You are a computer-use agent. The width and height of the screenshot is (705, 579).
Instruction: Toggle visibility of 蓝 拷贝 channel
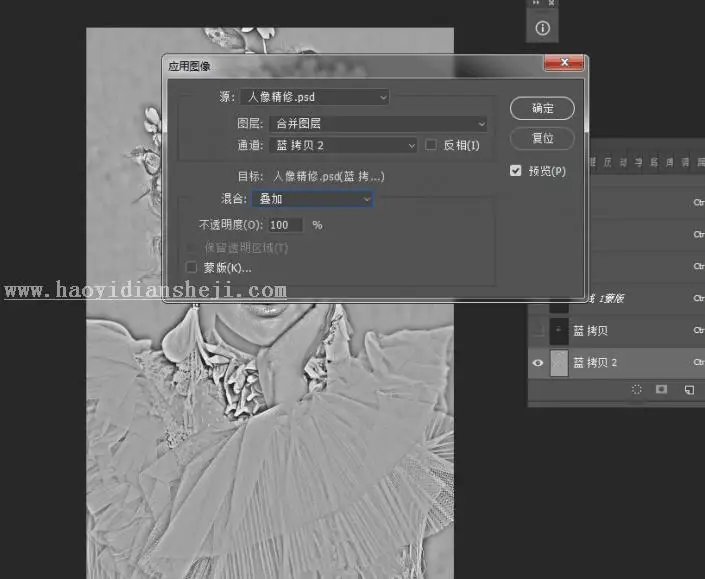[538, 331]
